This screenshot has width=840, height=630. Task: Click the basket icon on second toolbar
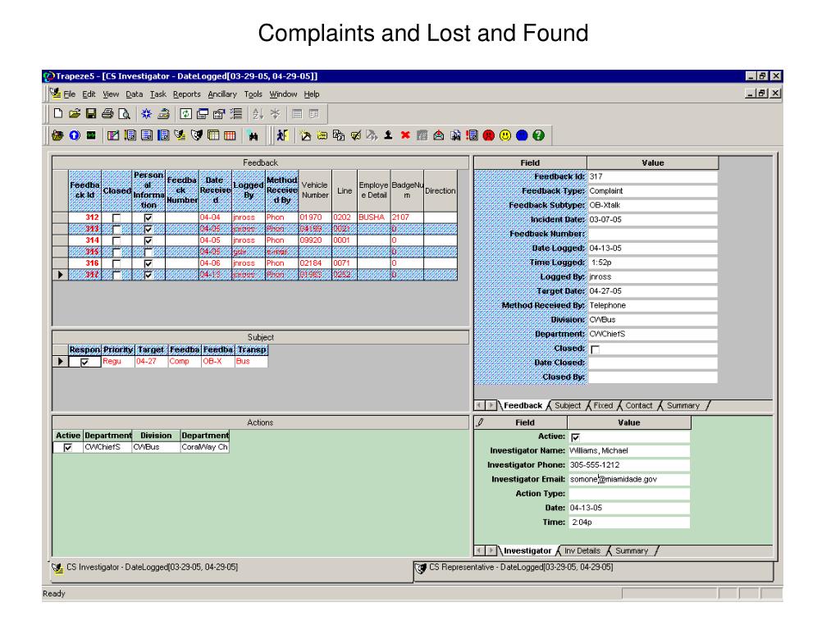point(57,135)
